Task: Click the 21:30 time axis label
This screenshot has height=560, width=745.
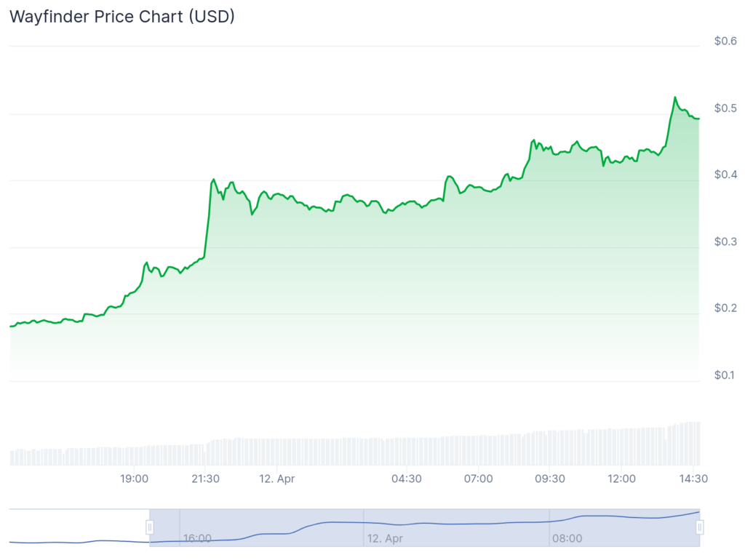Action: click(x=206, y=479)
